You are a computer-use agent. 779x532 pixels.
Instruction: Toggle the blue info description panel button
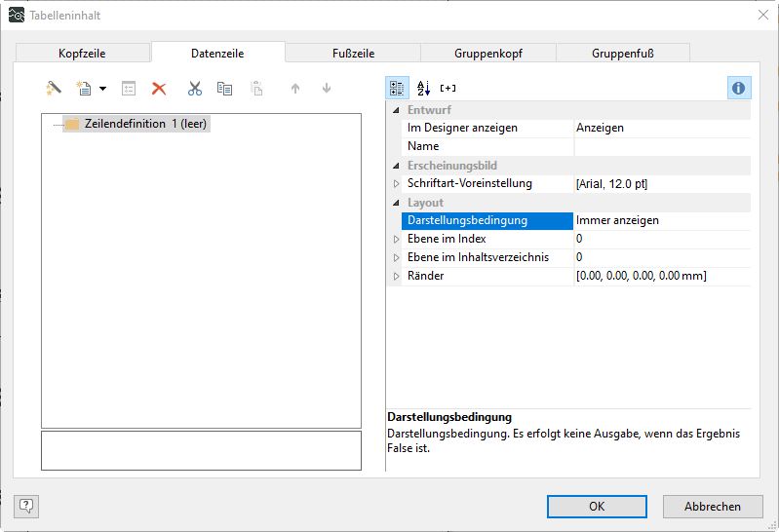(x=739, y=89)
